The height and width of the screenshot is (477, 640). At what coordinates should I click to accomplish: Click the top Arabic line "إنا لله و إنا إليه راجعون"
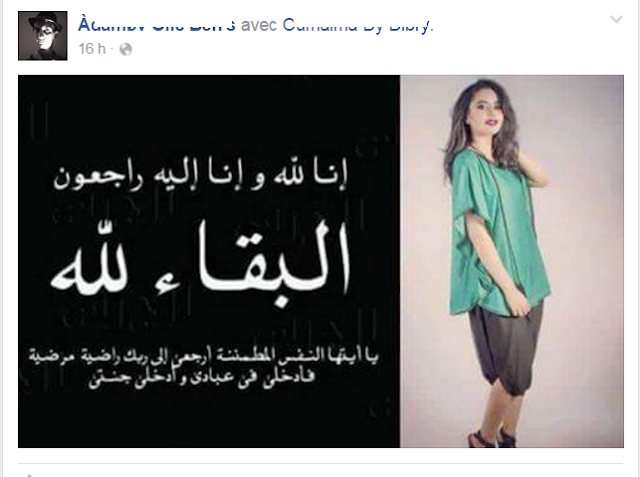(x=200, y=176)
